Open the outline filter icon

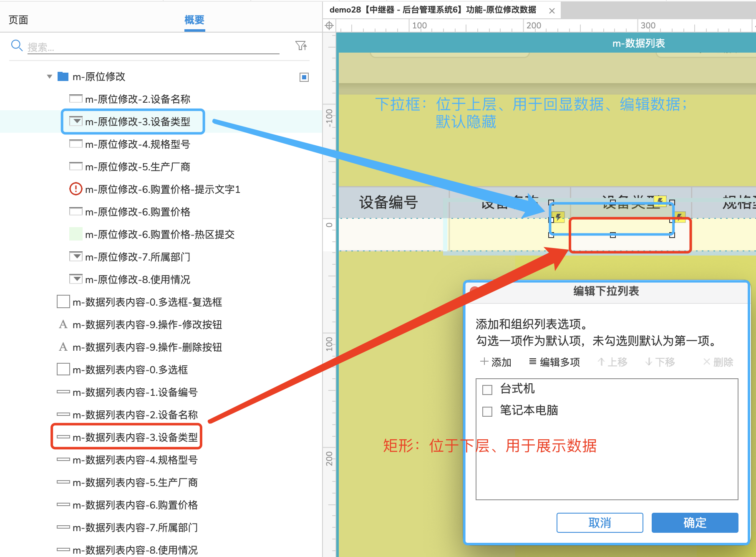[x=301, y=46]
